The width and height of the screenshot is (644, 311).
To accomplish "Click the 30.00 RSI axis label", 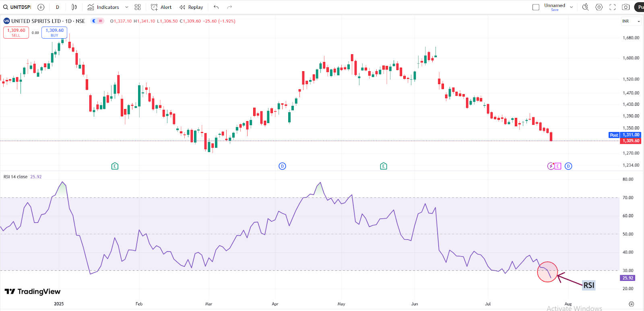I will 628,270.
